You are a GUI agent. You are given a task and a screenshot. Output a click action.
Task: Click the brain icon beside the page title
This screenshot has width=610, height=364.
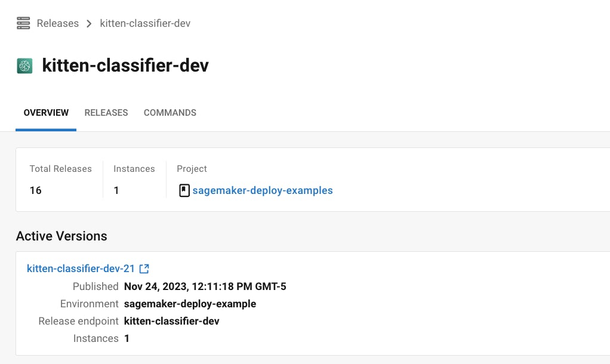click(24, 66)
